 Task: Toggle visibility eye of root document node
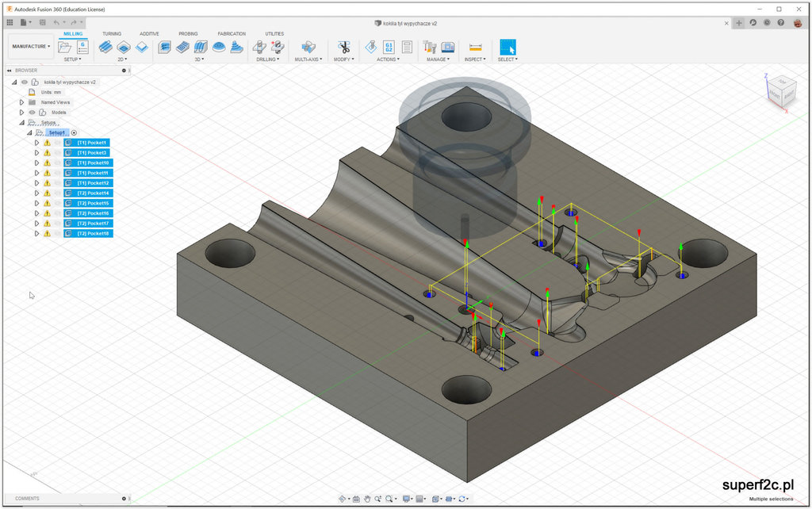coord(24,82)
